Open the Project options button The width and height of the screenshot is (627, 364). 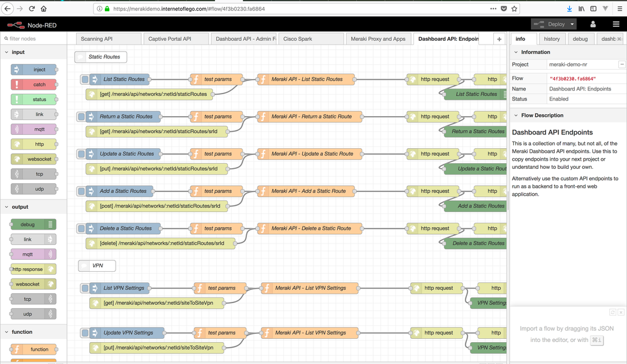pos(622,65)
